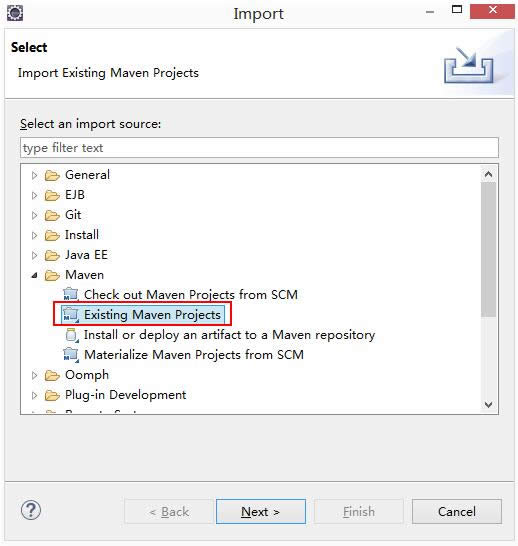
Task: Collapse the Maven tree node
Action: coord(34,275)
